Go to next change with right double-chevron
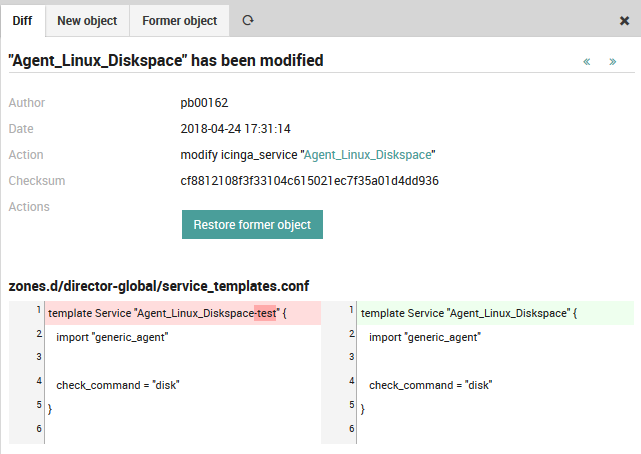Screen dimensions: 641x454 [x=612, y=62]
